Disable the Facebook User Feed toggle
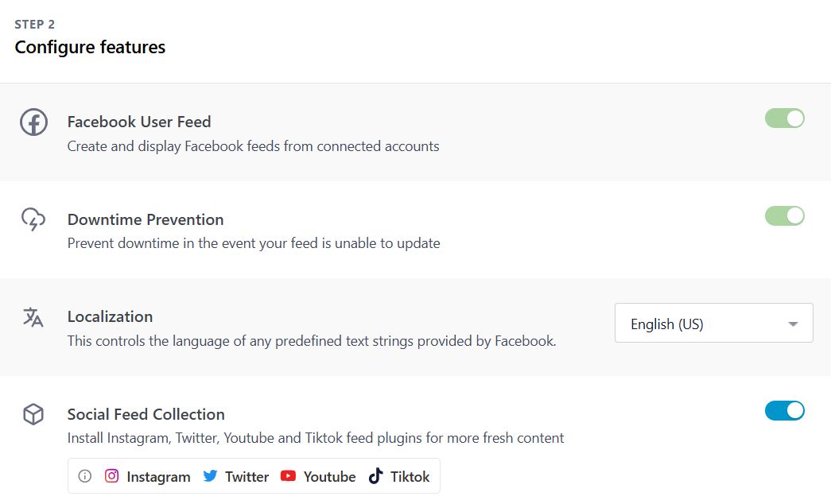Image resolution: width=831 pixels, height=504 pixels. 785,118
